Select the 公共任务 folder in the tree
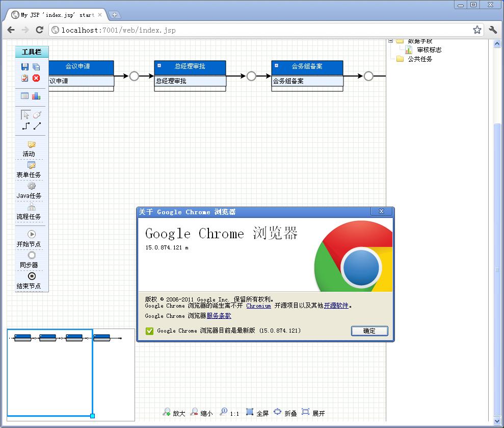 [x=420, y=59]
